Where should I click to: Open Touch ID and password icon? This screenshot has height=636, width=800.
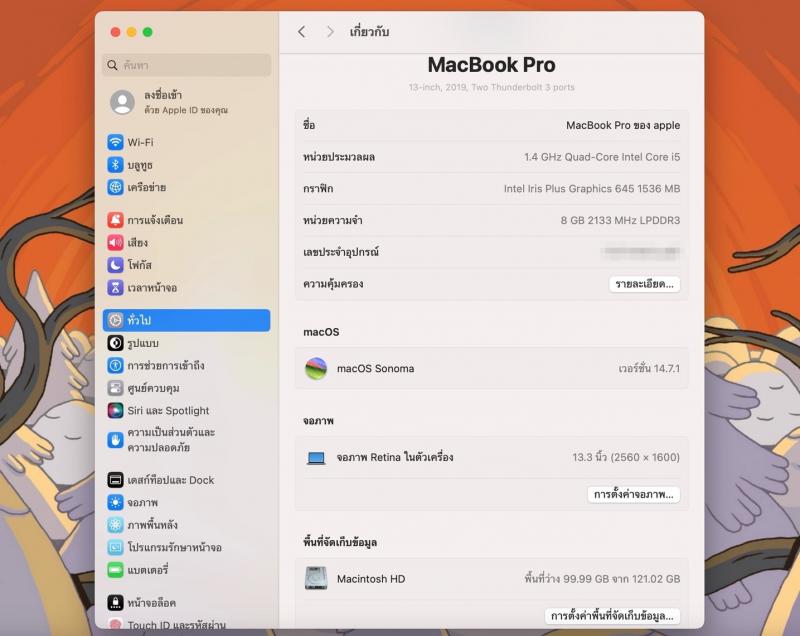115,623
